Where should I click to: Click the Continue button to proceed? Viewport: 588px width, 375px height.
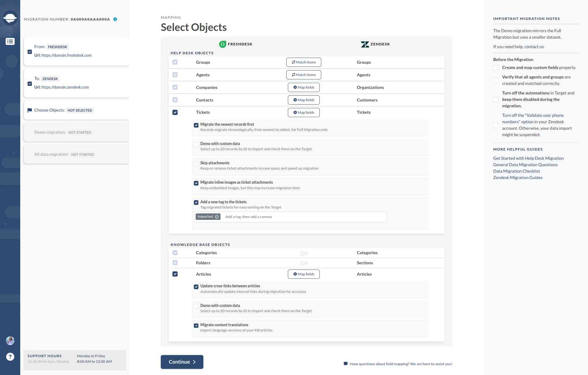click(182, 362)
